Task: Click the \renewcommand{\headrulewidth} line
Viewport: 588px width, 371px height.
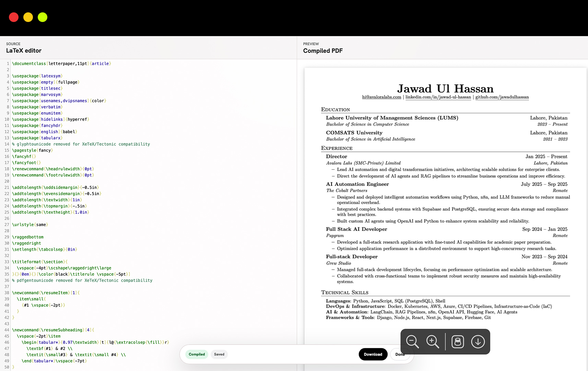Action: (x=53, y=169)
